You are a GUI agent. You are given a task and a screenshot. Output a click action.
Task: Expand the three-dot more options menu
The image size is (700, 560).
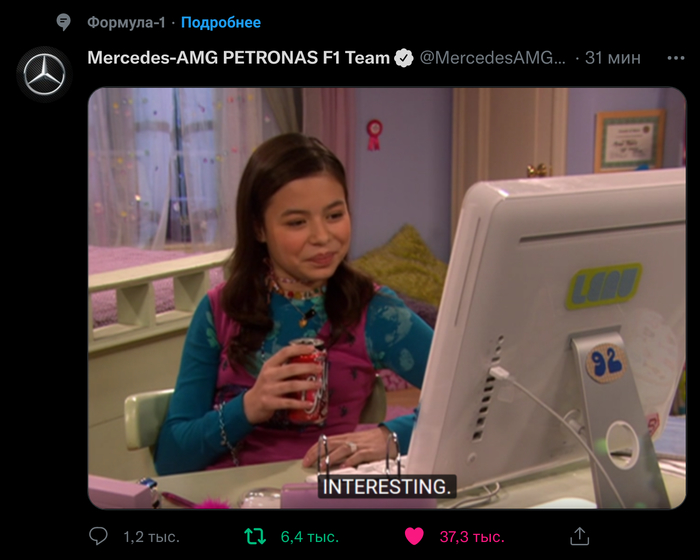click(676, 58)
